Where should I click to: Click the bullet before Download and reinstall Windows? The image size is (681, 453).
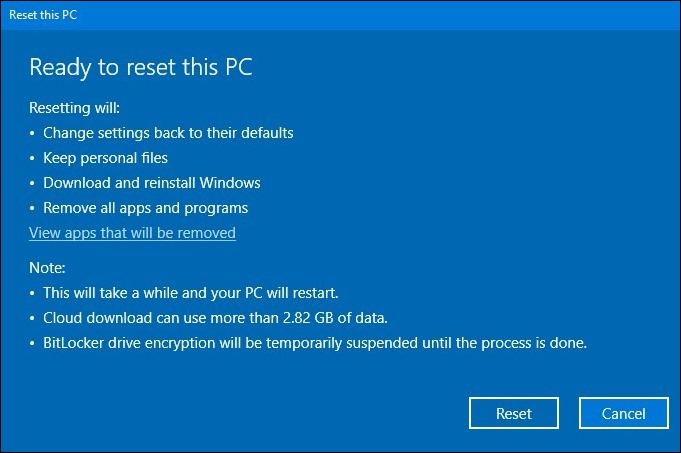point(32,183)
